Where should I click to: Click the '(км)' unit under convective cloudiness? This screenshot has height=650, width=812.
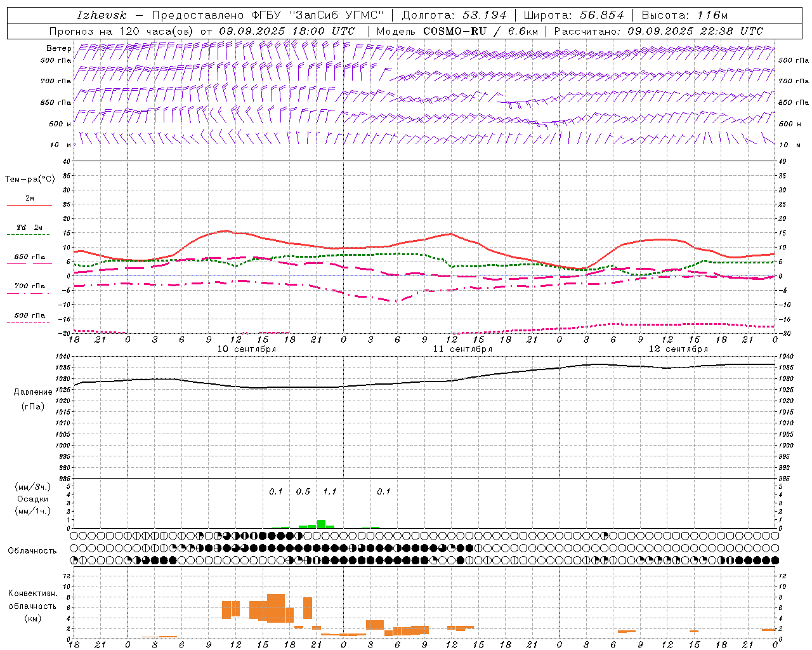pos(33,618)
